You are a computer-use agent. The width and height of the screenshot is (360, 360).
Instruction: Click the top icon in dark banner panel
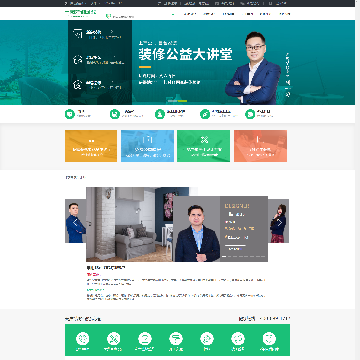(x=78, y=33)
